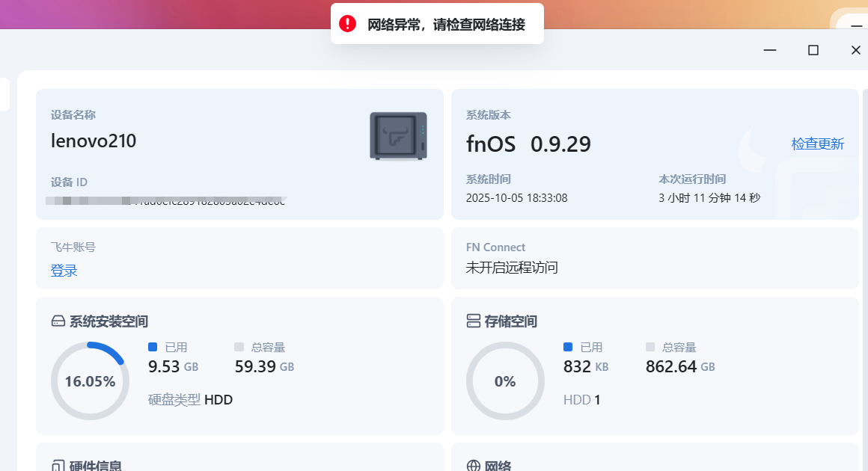Click the blue 已用 swatch in 存储空间
This screenshot has height=471, width=868.
(568, 347)
